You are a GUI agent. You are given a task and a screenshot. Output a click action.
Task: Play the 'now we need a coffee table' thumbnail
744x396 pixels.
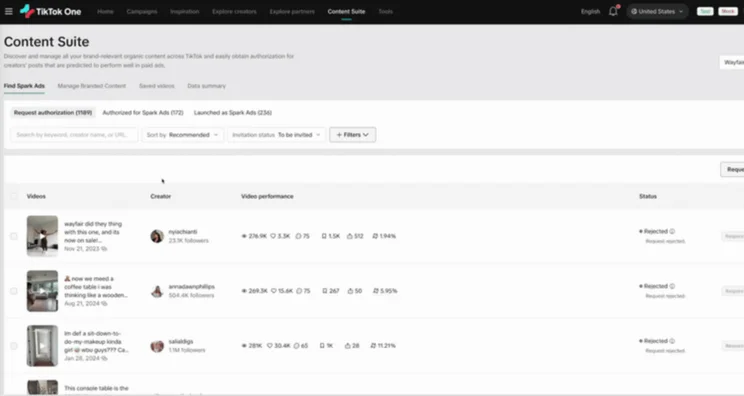click(x=42, y=291)
